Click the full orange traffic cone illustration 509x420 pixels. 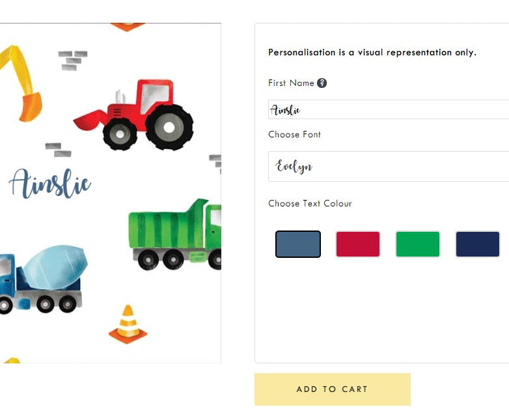pyautogui.click(x=128, y=324)
